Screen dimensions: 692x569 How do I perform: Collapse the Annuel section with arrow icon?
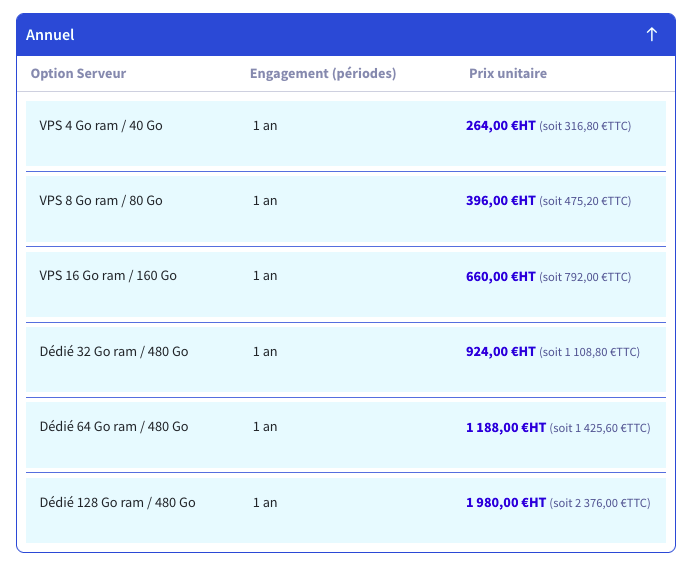[651, 34]
